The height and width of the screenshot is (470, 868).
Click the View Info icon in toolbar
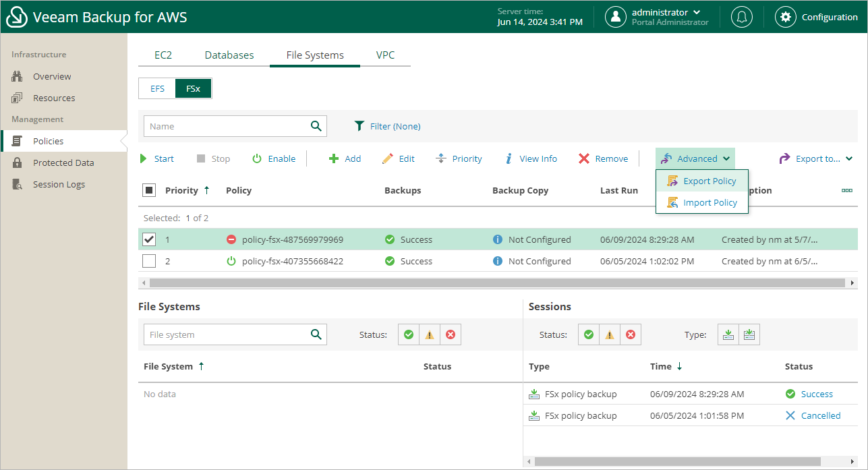(509, 158)
